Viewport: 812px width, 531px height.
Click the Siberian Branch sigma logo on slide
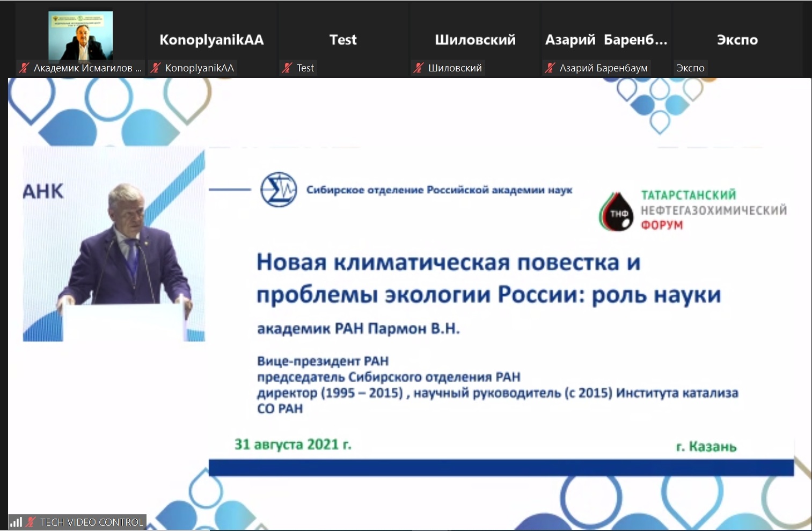click(279, 190)
